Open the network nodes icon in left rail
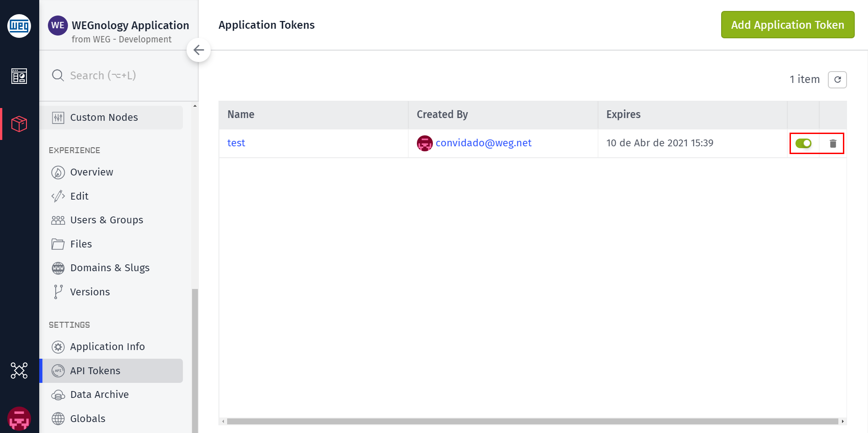The image size is (868, 433). tap(19, 371)
